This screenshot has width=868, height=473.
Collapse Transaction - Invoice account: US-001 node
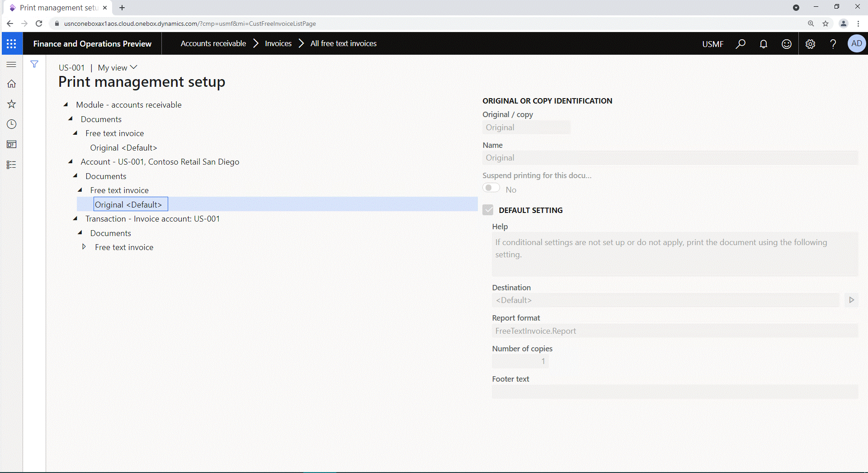pyautogui.click(x=75, y=218)
